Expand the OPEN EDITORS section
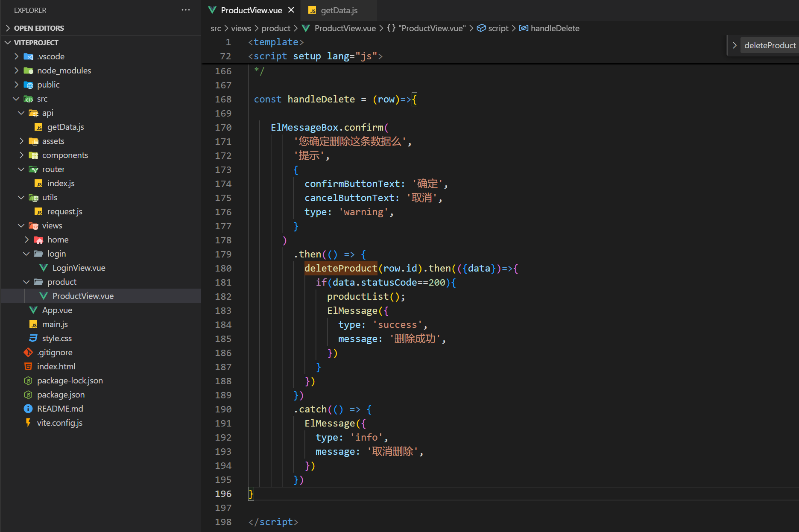Viewport: 799px width, 532px height. tap(8, 28)
